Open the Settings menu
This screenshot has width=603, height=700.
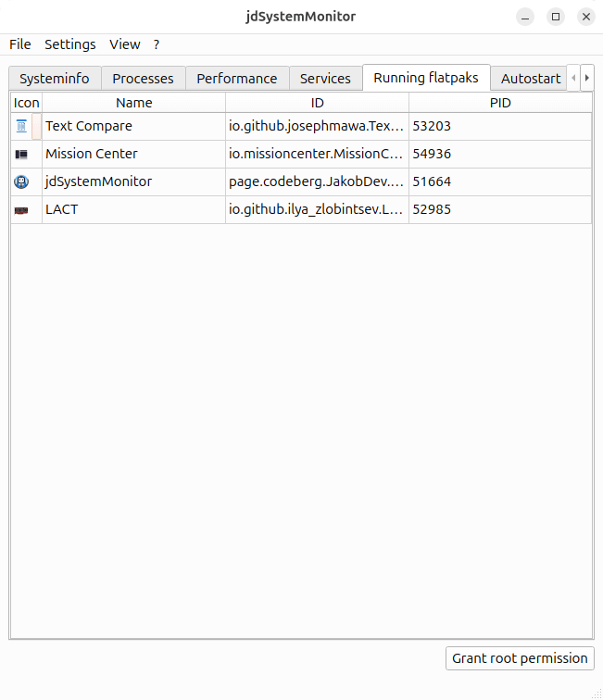pos(70,44)
